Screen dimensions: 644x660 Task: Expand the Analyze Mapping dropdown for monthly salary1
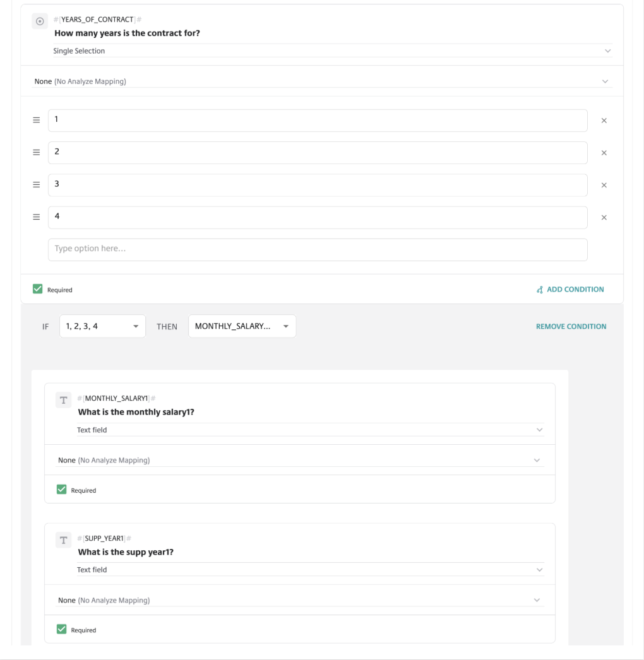pos(300,461)
